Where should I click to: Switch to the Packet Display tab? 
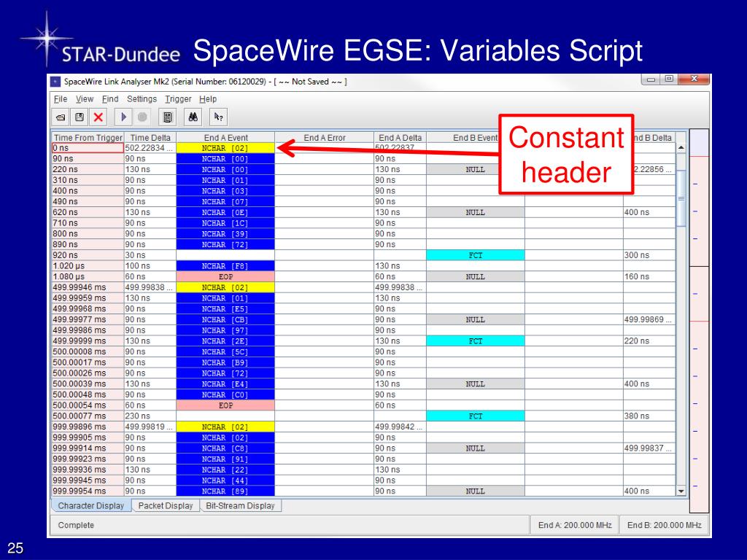coord(166,506)
